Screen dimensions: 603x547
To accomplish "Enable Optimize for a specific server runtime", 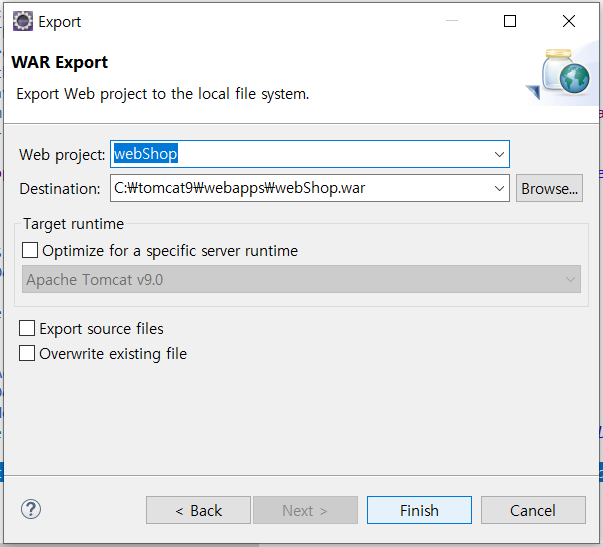I will 30,250.
